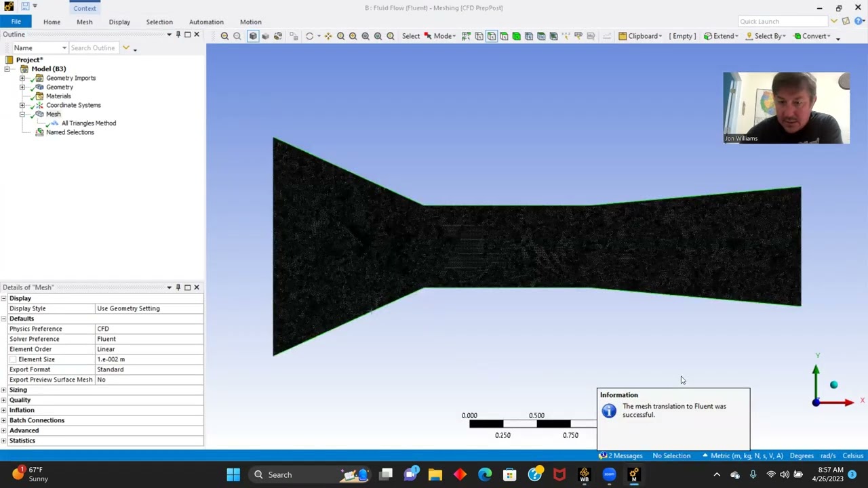Toggle the Element Size parameter checkbox
This screenshot has height=488, width=868.
[x=13, y=359]
